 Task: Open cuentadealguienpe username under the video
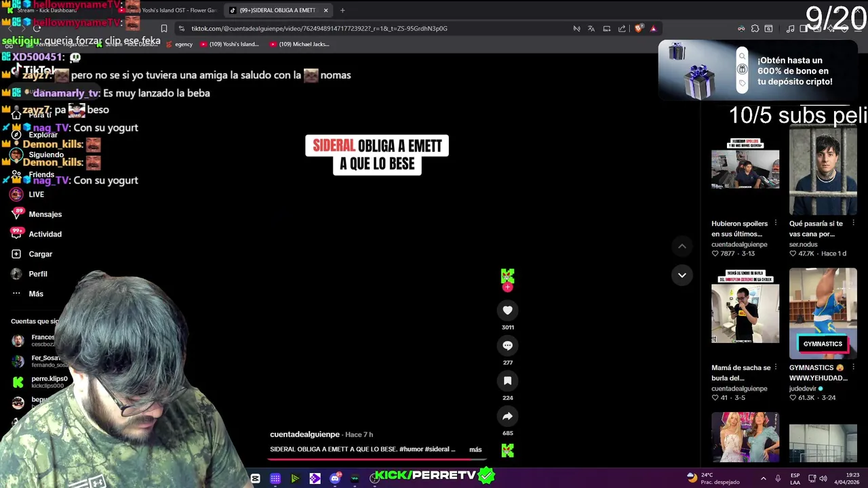[304, 434]
